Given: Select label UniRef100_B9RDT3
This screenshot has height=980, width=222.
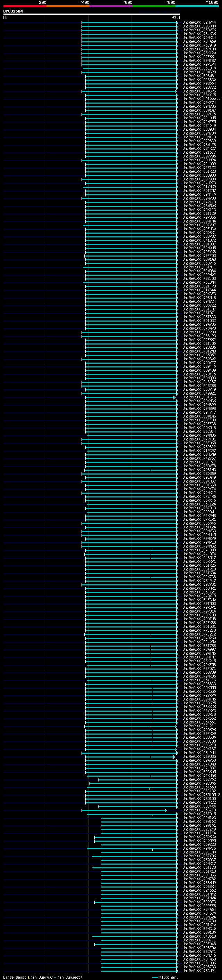Looking at the screenshot, I should pyautogui.click(x=199, y=902).
